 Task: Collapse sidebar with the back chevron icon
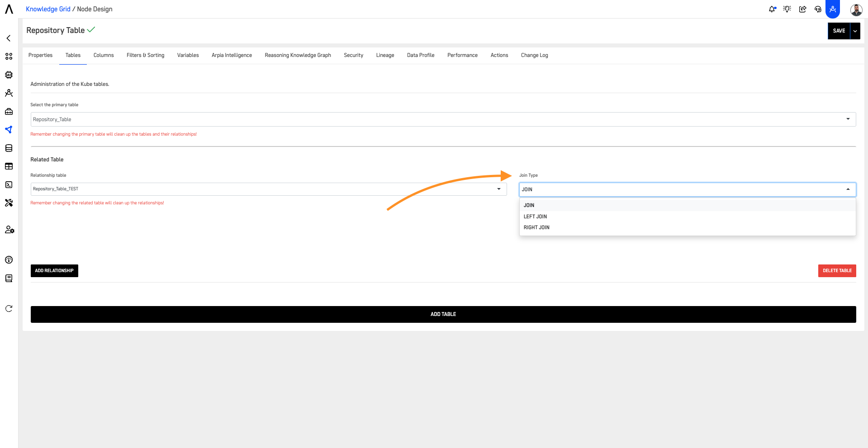click(9, 38)
